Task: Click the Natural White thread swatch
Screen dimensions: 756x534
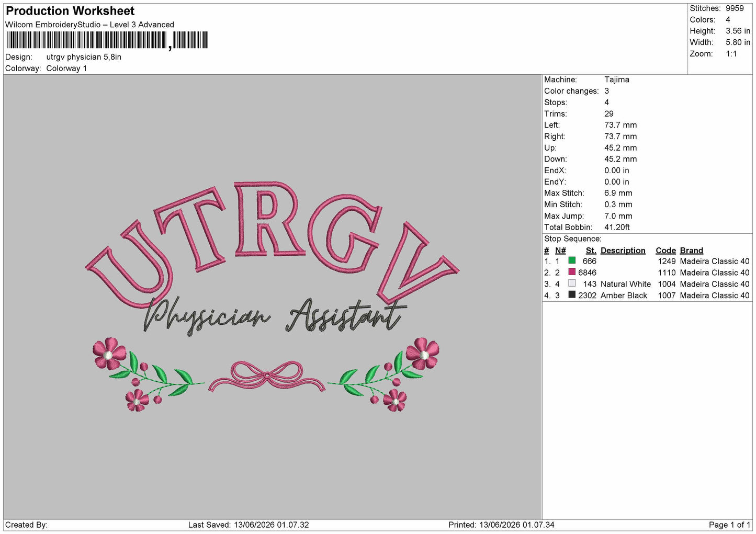Action: click(572, 283)
